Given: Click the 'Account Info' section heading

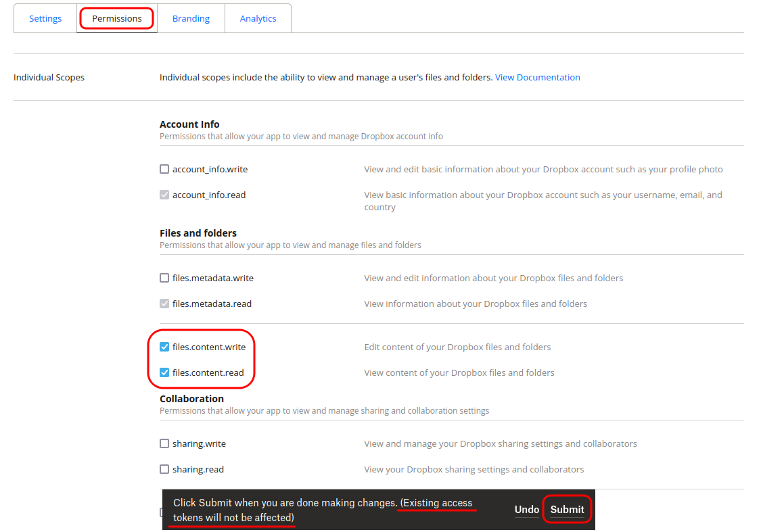Looking at the screenshot, I should (189, 124).
